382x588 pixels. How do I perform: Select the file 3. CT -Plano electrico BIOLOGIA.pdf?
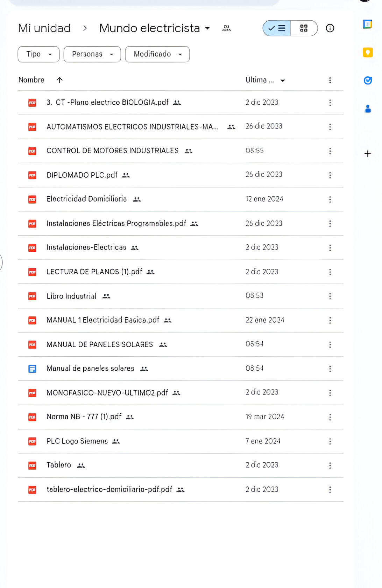pos(181,103)
